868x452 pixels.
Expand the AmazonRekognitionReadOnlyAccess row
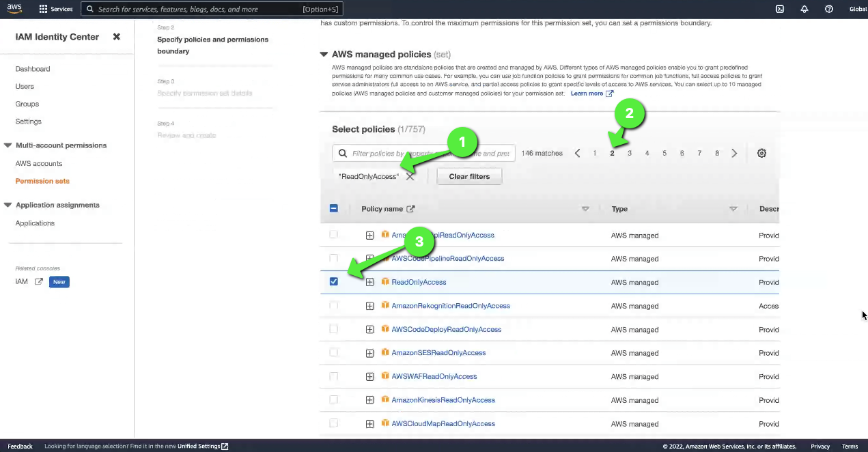pos(369,306)
